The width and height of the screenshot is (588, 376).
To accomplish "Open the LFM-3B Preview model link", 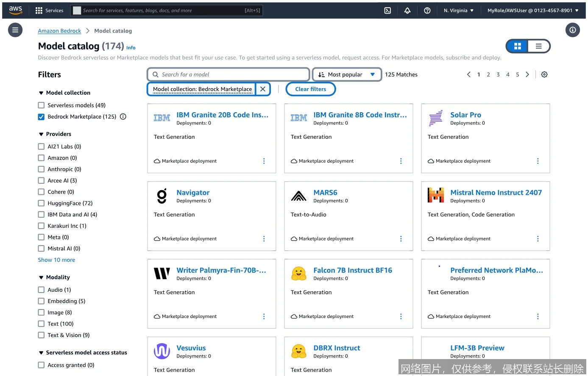I will pos(477,348).
